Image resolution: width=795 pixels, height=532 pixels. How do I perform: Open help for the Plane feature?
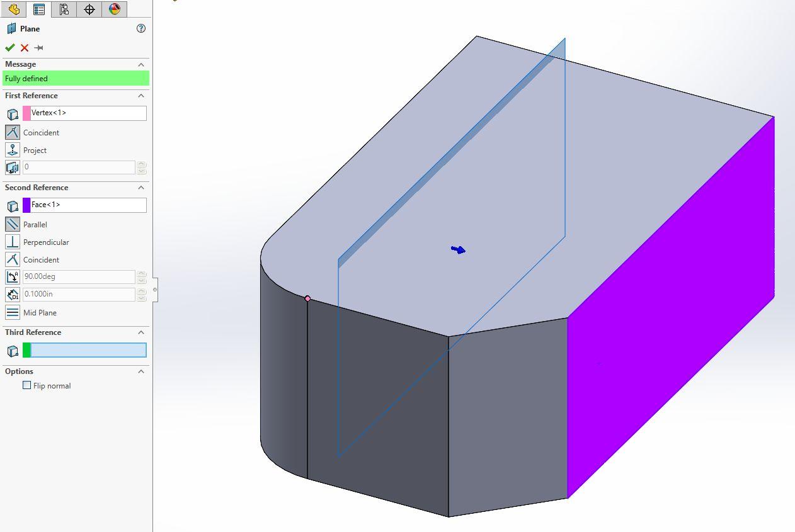[x=141, y=28]
